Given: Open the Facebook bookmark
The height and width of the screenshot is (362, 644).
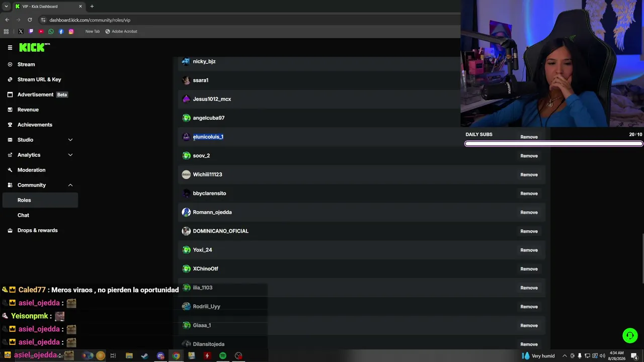Looking at the screenshot, I should (x=61, y=32).
